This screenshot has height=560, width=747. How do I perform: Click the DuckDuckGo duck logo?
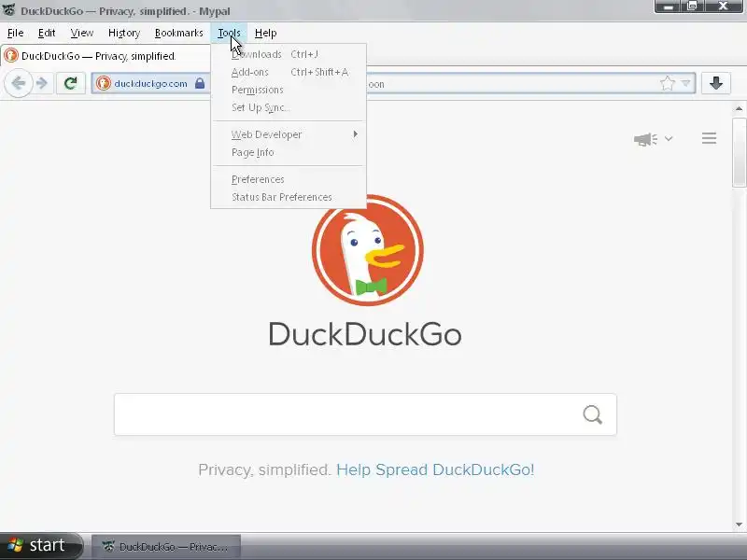tap(367, 250)
